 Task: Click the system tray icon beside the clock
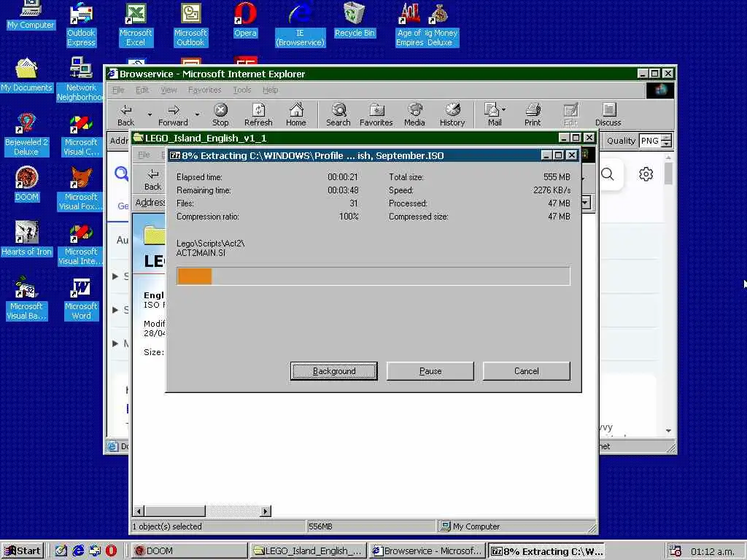[675, 551]
